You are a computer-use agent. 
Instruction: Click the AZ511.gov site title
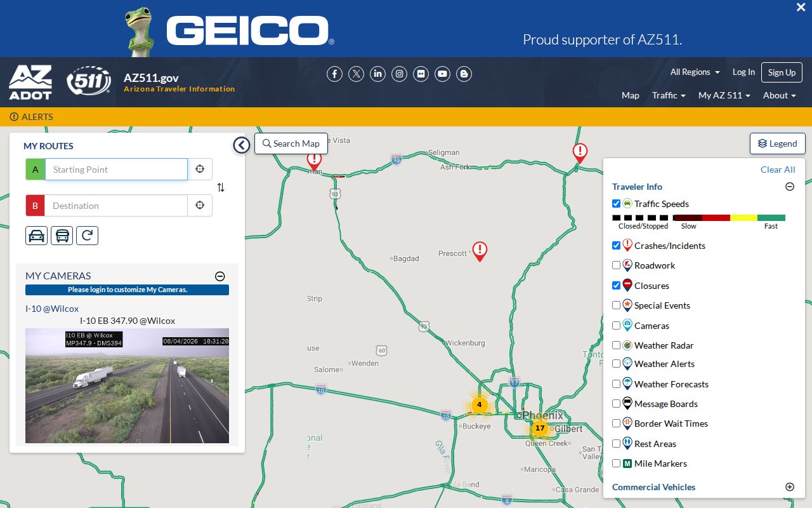151,78
